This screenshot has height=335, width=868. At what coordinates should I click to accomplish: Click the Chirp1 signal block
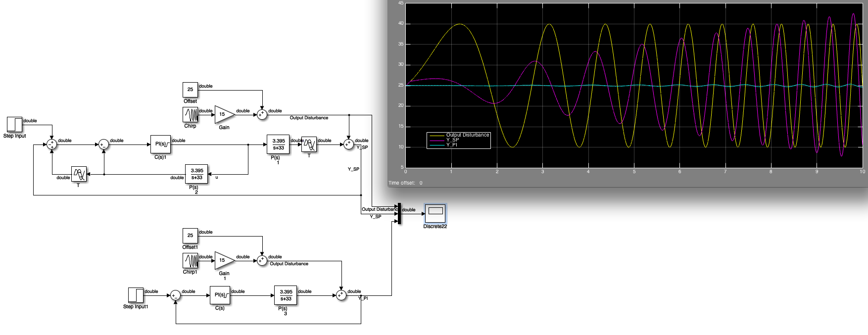pyautogui.click(x=190, y=261)
